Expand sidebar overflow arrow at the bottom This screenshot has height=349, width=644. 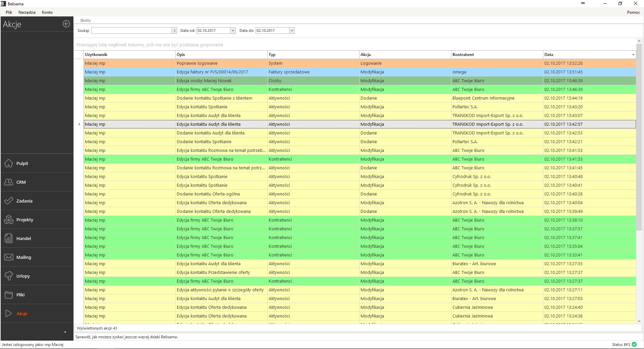65,332
